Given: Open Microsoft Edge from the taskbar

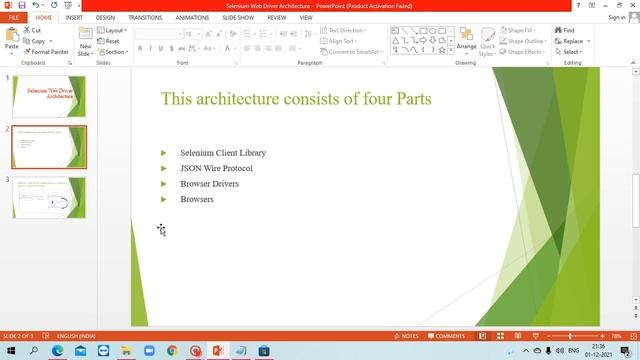Looking at the screenshot, I should tap(58, 351).
